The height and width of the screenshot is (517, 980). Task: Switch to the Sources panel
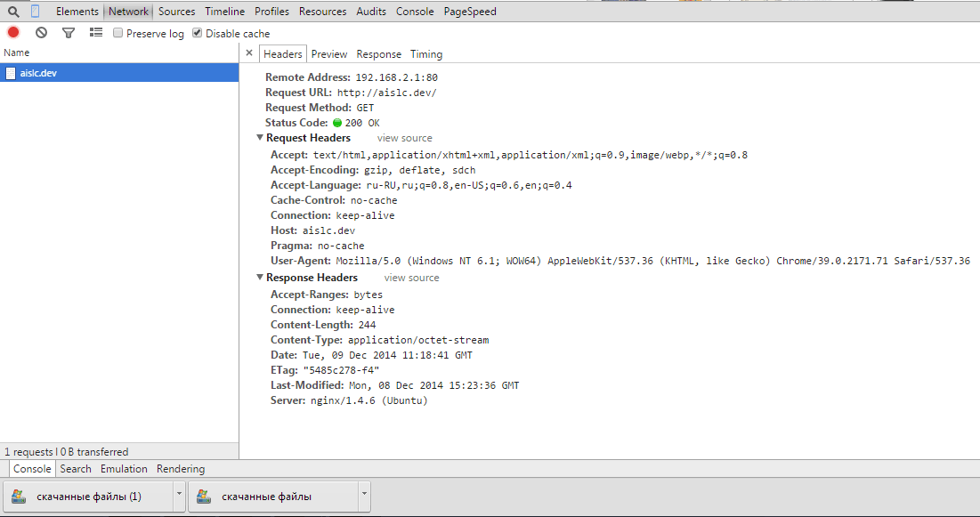pos(177,12)
